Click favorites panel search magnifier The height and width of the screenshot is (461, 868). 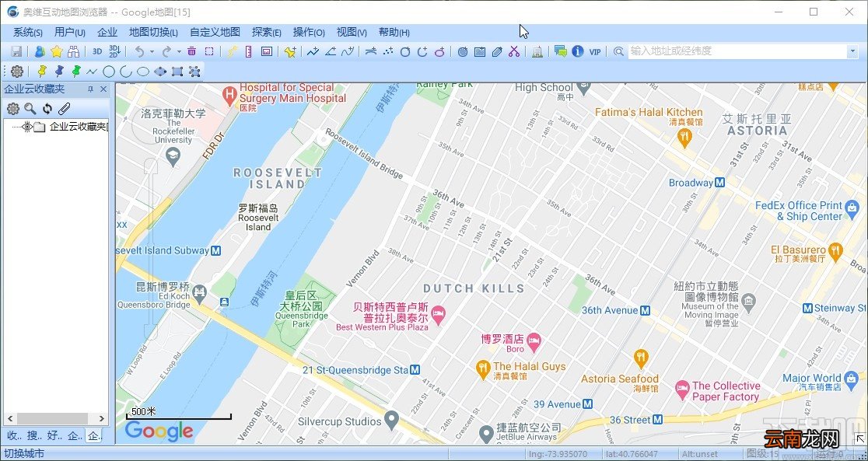pos(30,109)
